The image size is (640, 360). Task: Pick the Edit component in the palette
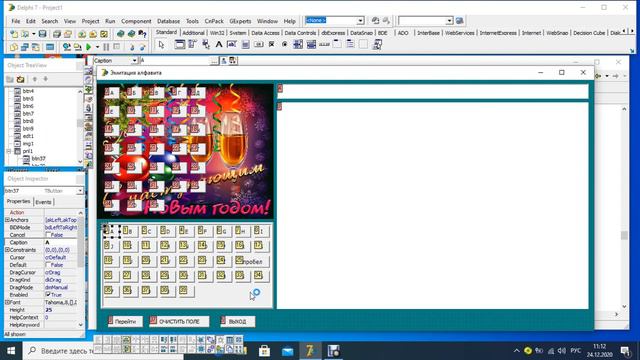click(232, 45)
